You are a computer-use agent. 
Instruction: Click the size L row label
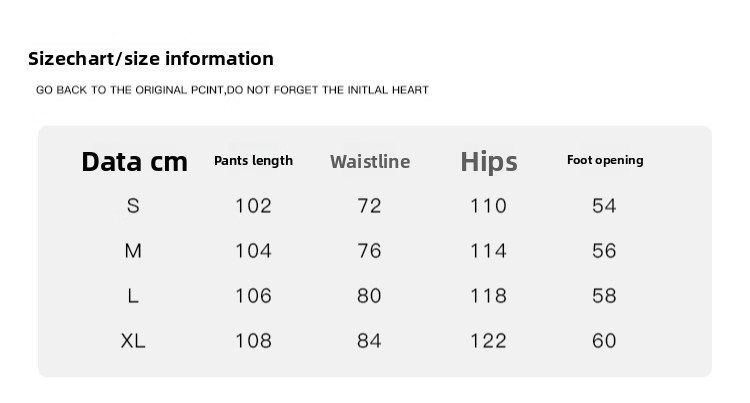pyautogui.click(x=133, y=296)
